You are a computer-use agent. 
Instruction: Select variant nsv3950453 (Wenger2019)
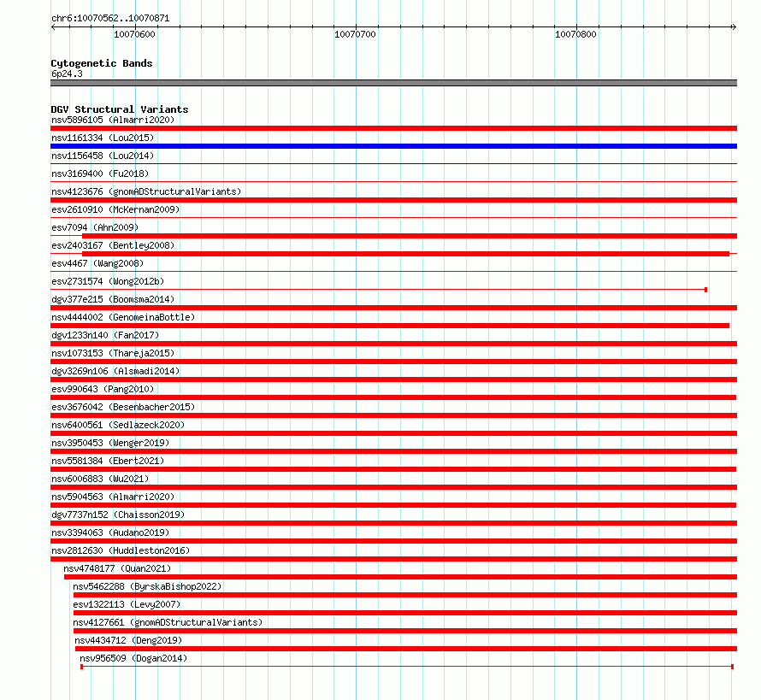pos(110,443)
